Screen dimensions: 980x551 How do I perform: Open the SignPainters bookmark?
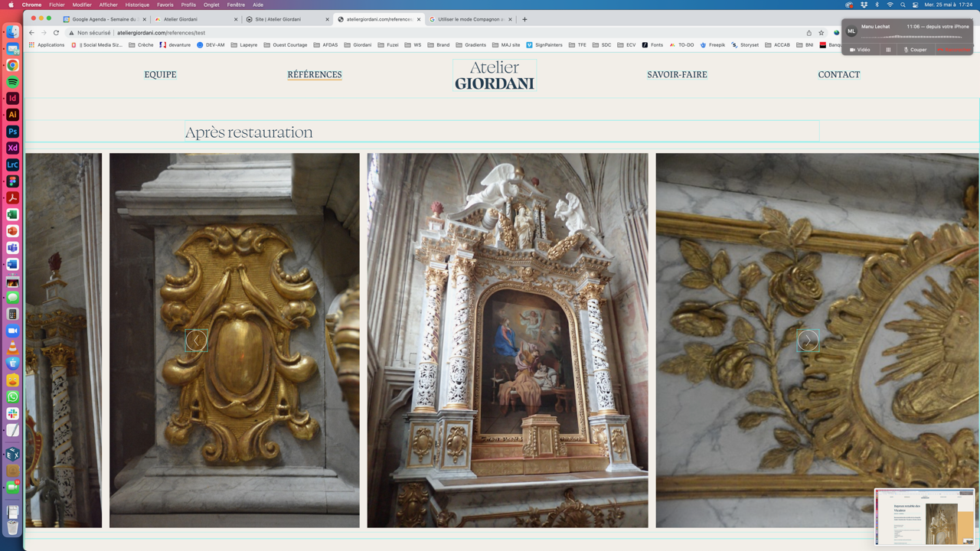(x=544, y=45)
